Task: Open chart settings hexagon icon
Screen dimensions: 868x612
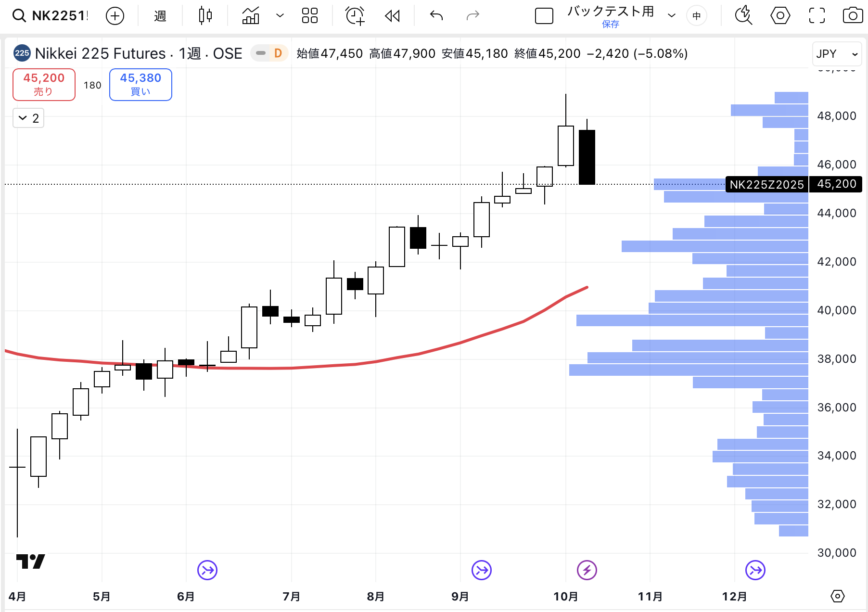Action: 780,16
